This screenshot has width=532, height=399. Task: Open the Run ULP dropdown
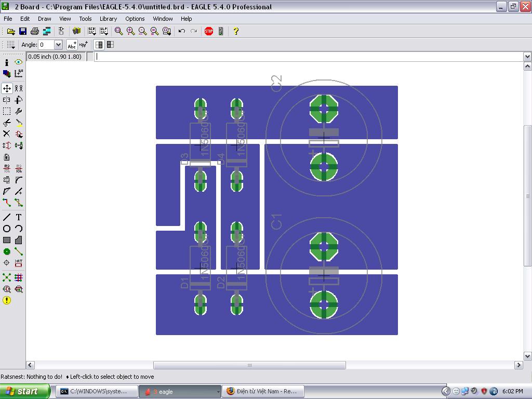tap(104, 32)
